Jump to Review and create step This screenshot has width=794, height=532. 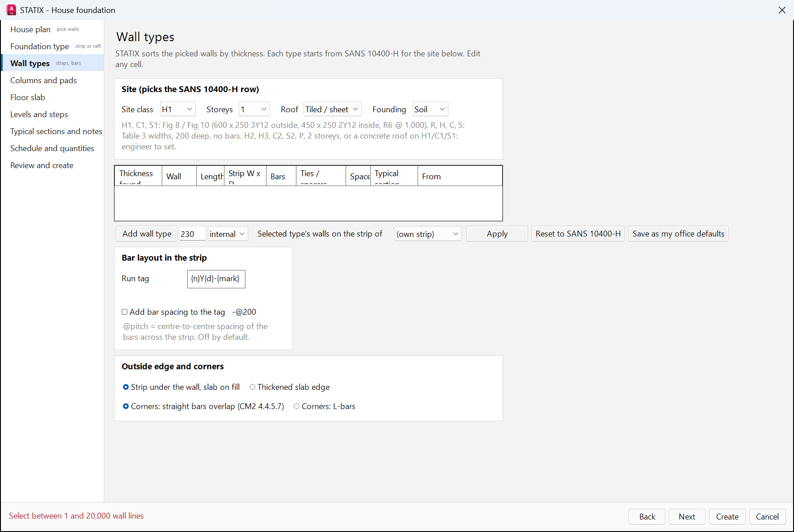pos(52,165)
